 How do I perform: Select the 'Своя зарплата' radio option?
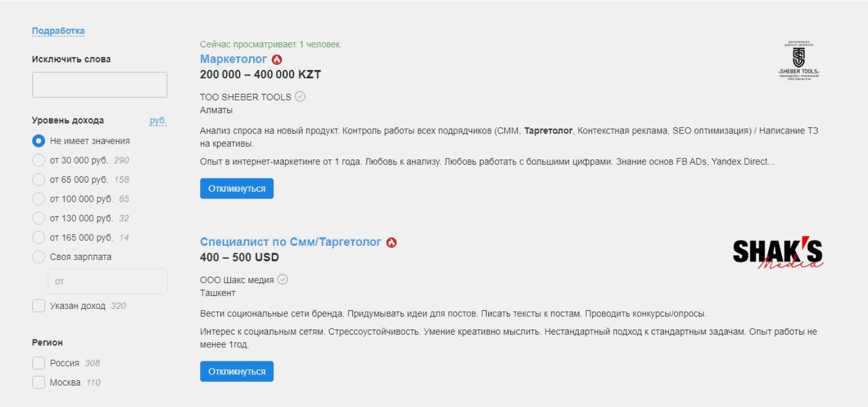click(x=38, y=257)
